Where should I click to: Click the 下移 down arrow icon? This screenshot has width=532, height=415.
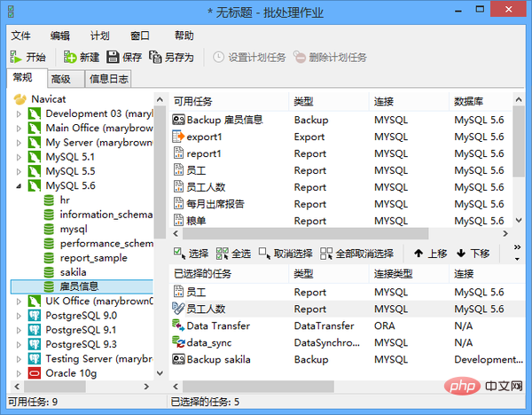tap(461, 253)
